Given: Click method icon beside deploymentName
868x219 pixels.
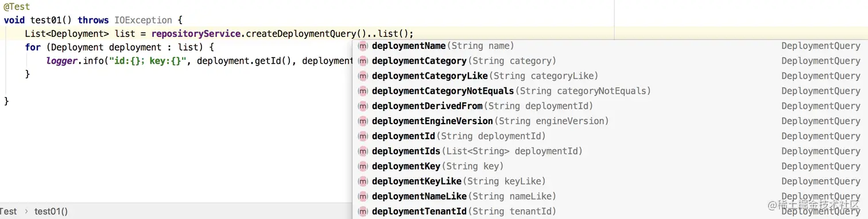Looking at the screenshot, I should (363, 46).
